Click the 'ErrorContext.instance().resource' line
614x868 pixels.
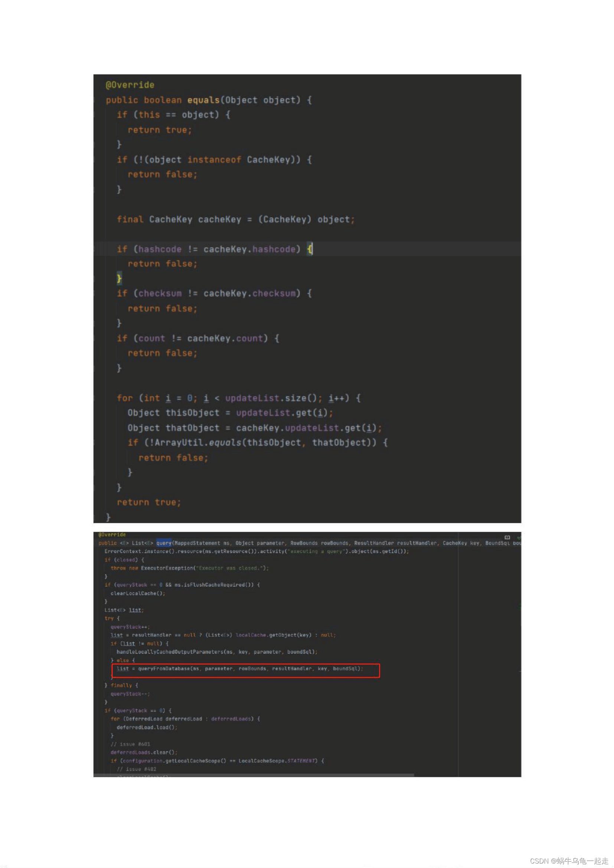[257, 551]
